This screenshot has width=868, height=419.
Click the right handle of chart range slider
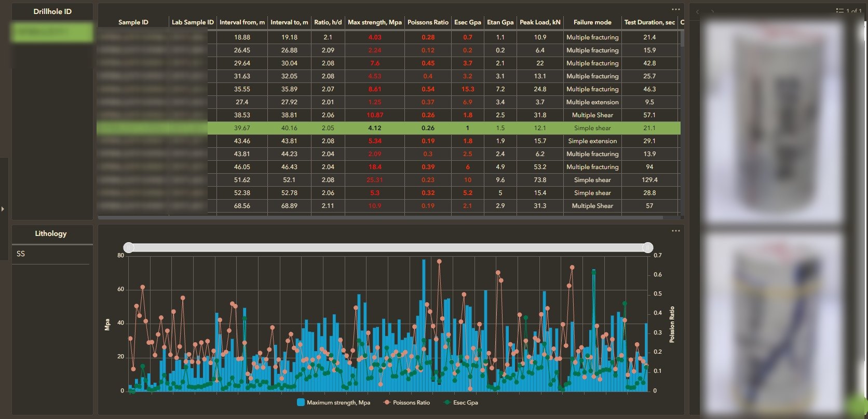coord(648,248)
